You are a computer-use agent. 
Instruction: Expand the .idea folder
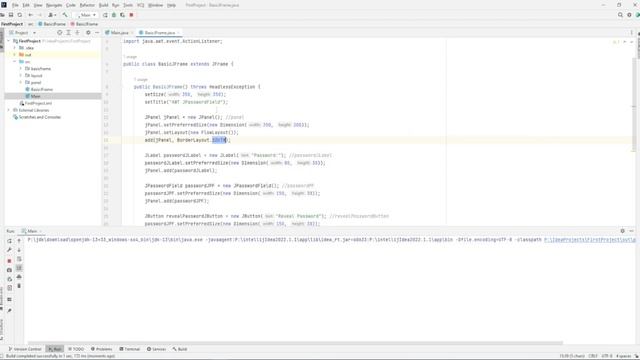click(15, 48)
